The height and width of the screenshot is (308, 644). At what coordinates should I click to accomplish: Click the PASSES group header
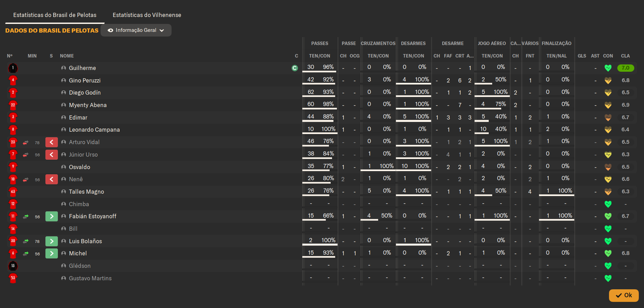pos(320,43)
